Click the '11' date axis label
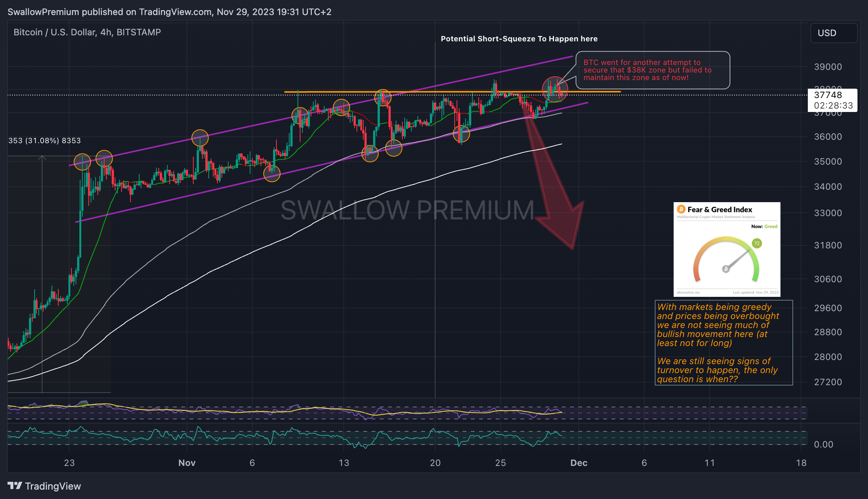Image resolution: width=868 pixels, height=499 pixels. click(x=710, y=463)
